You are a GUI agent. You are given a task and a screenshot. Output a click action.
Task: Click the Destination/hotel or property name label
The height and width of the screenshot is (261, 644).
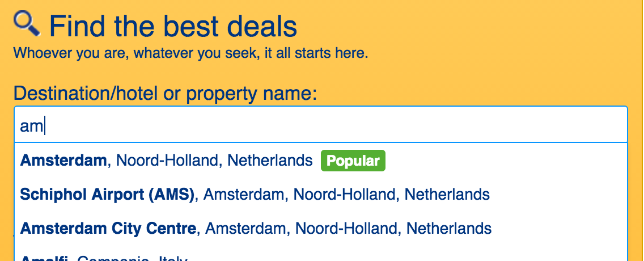pos(165,94)
